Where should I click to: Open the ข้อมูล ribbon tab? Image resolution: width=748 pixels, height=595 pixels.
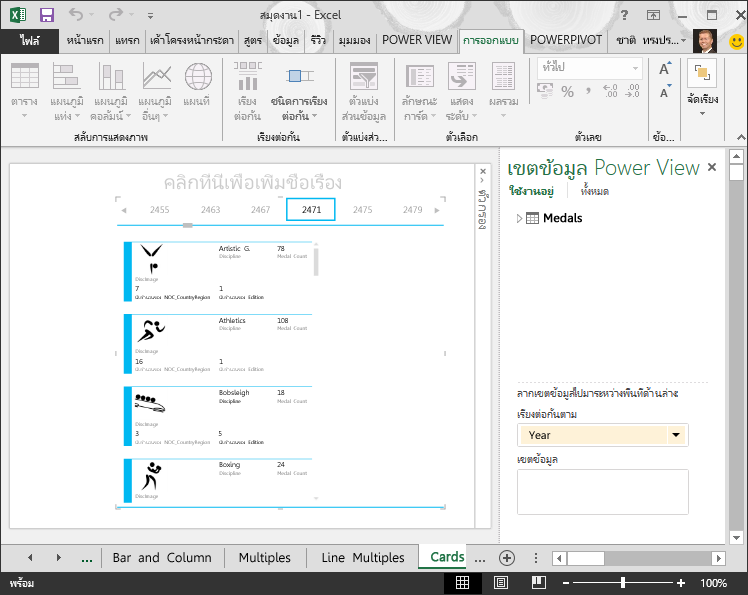[x=285, y=41]
